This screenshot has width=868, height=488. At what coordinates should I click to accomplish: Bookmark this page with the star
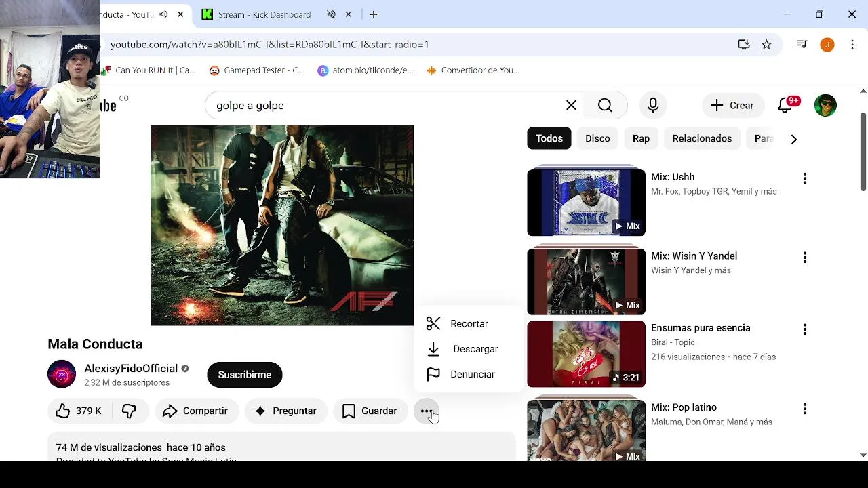766,45
